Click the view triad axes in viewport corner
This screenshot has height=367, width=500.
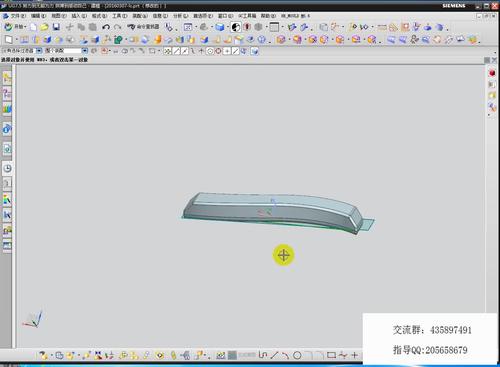click(x=33, y=319)
